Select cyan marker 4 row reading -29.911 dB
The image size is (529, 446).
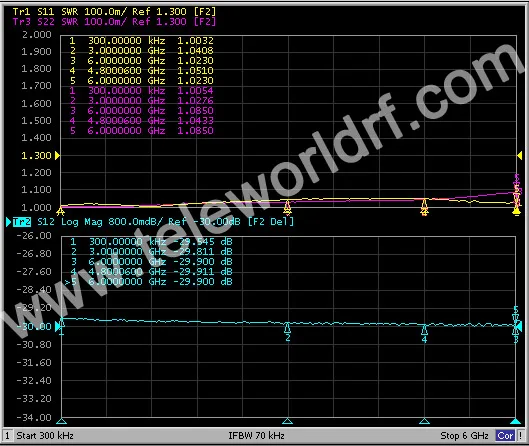pos(151,272)
